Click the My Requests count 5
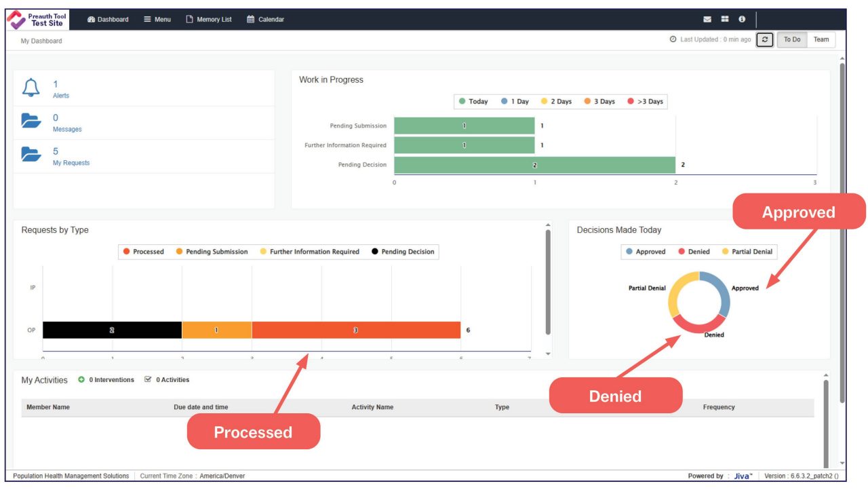868x492 pixels. pos(56,151)
